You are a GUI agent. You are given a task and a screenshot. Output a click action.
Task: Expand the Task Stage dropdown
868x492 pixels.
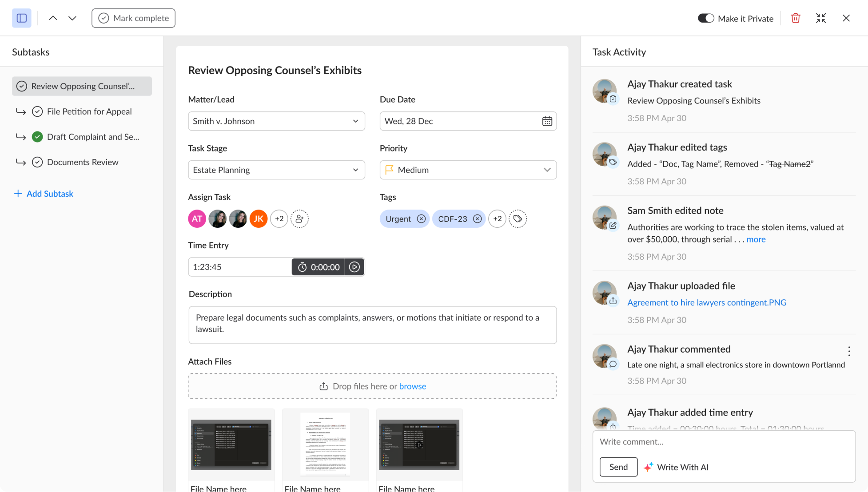(x=276, y=170)
